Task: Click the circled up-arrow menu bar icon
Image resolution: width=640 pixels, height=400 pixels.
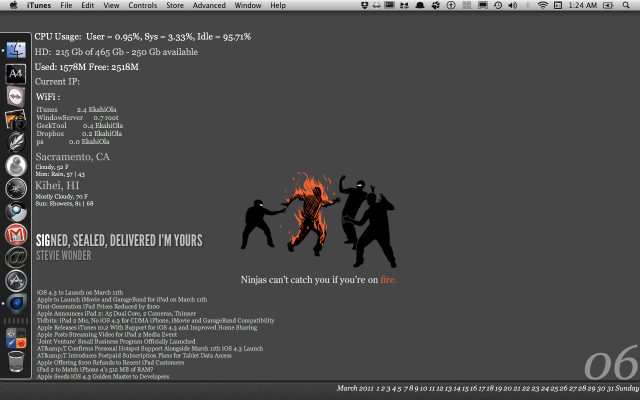Action: [x=451, y=5]
